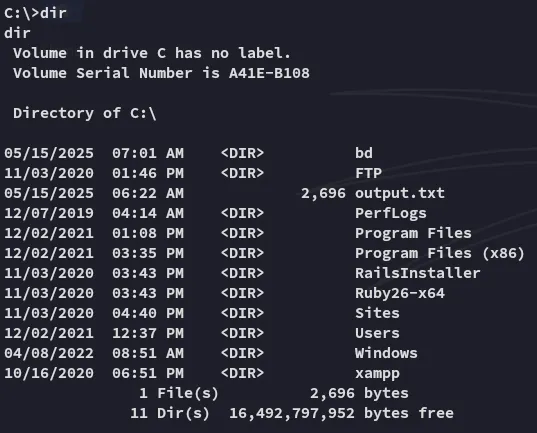Click the 'Program Files (x86)' entry
The image size is (537, 433).
pyautogui.click(x=440, y=253)
